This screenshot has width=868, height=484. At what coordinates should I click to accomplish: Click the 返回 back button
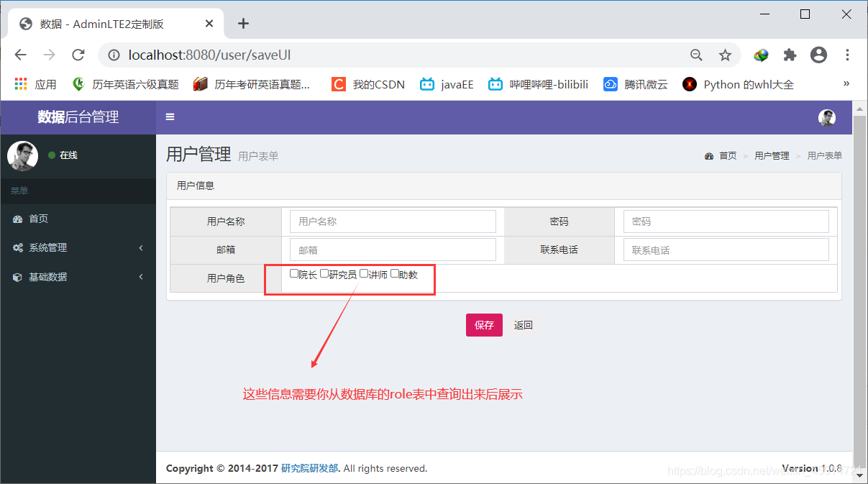coord(524,325)
